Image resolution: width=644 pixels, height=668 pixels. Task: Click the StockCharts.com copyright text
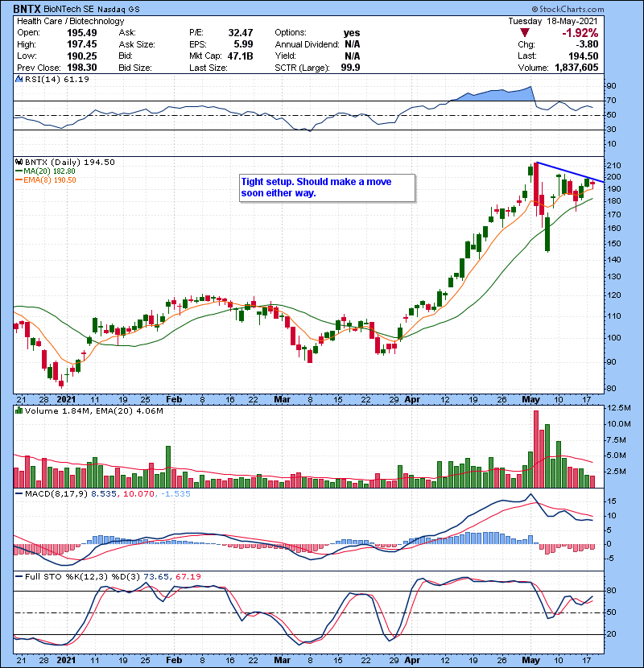tap(568, 9)
